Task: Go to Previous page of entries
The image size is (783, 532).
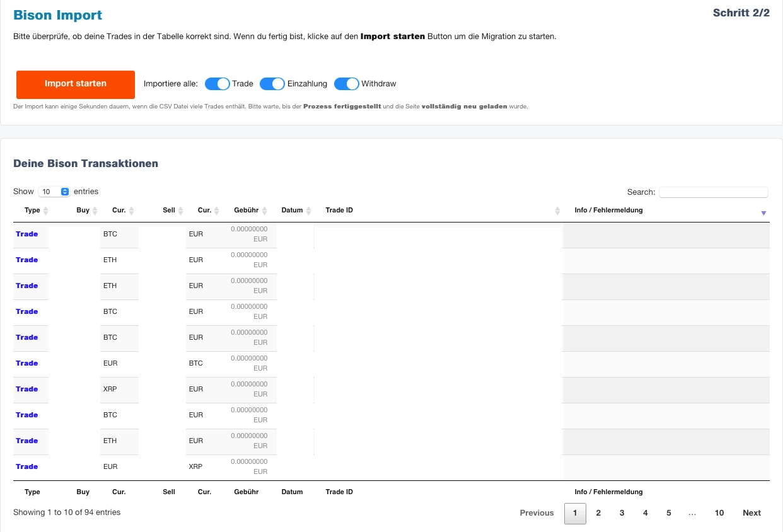Action: coord(537,513)
